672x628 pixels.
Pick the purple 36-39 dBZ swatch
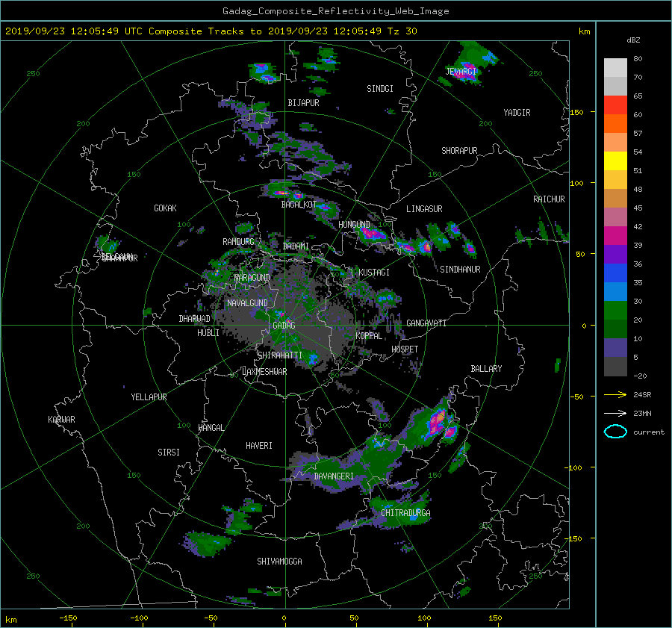pyautogui.click(x=615, y=255)
